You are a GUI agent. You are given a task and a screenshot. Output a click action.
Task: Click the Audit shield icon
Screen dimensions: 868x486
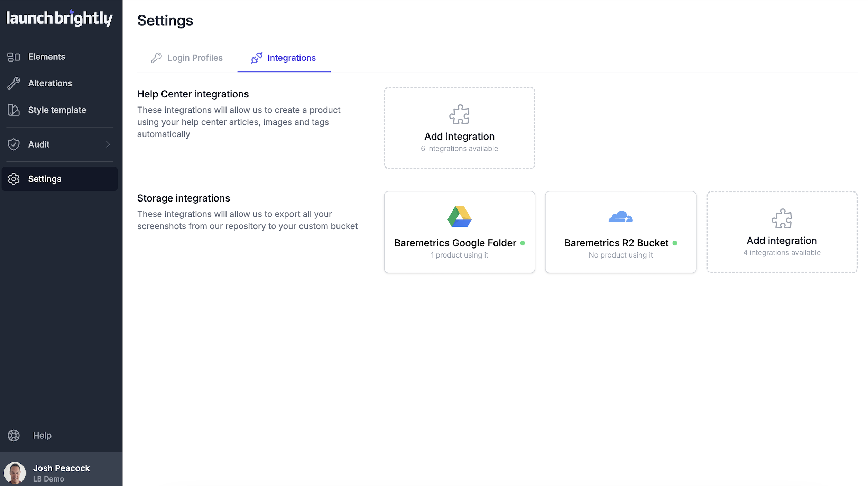tap(14, 144)
